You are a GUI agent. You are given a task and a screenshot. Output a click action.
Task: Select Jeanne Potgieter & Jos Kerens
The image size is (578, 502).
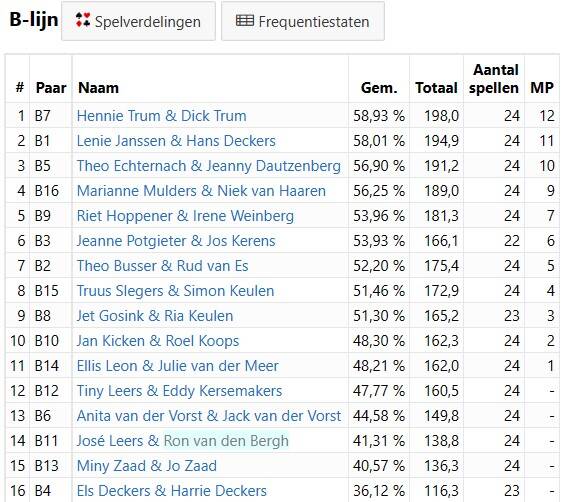coord(176,241)
